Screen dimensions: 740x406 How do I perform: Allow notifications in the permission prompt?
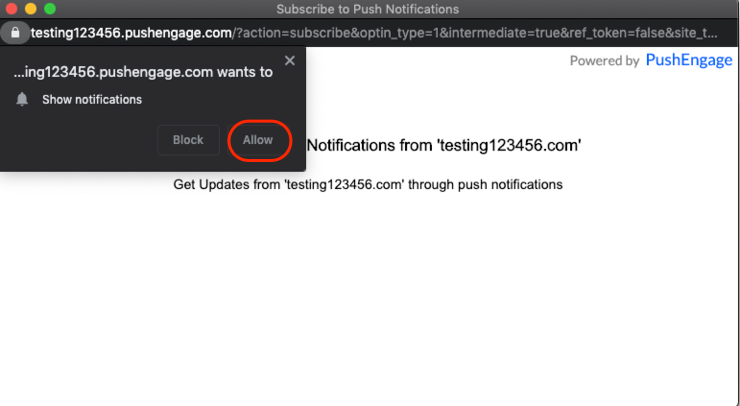click(x=258, y=140)
